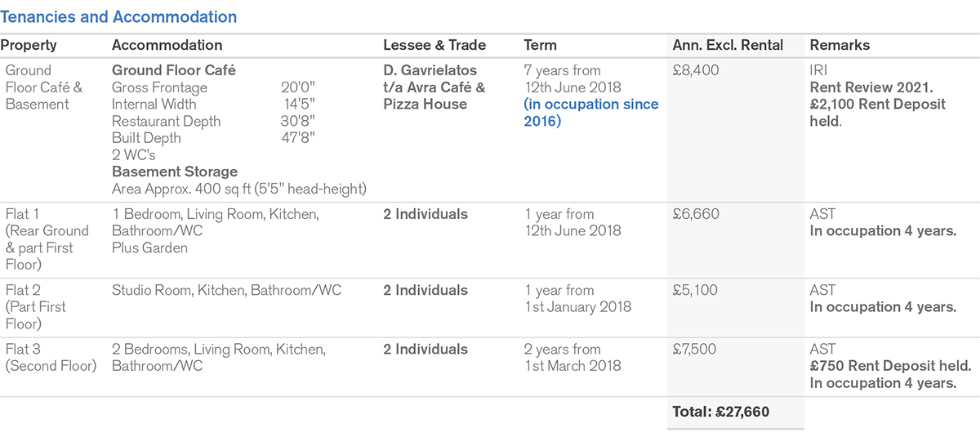Select the Accommodation column header

coord(167,46)
